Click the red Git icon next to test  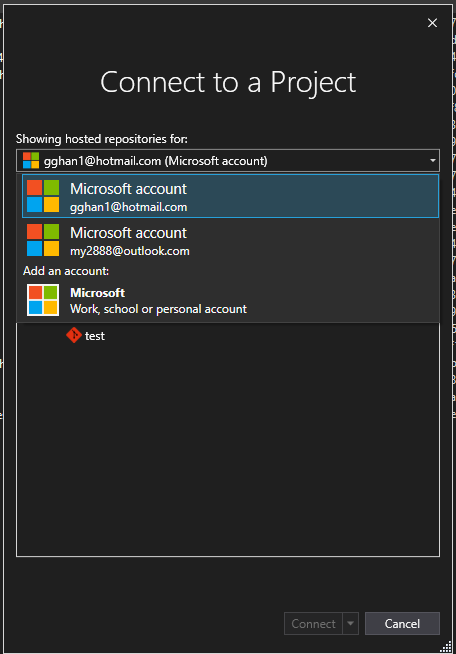74,335
